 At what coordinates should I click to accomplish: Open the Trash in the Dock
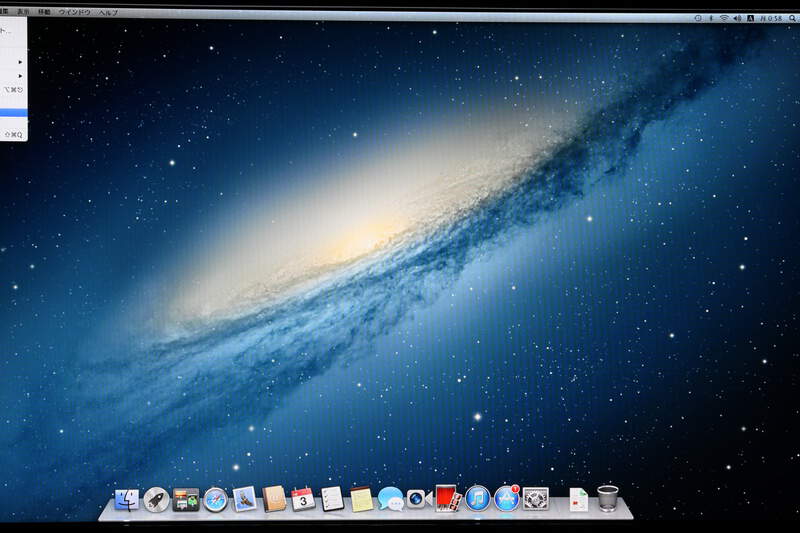coord(608,498)
